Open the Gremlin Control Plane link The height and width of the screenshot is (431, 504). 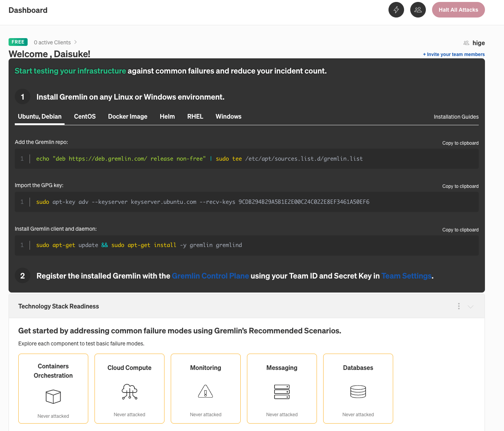(210, 276)
